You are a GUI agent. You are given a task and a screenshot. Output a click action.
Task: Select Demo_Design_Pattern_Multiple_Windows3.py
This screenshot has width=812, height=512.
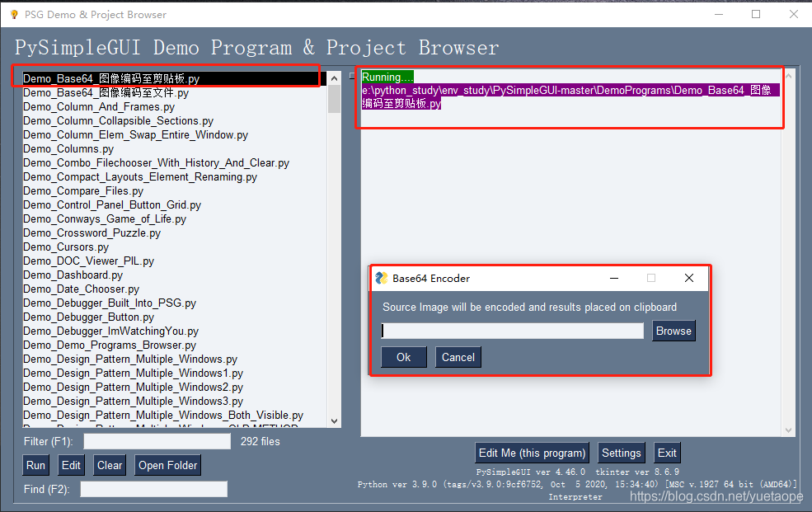pos(175,401)
